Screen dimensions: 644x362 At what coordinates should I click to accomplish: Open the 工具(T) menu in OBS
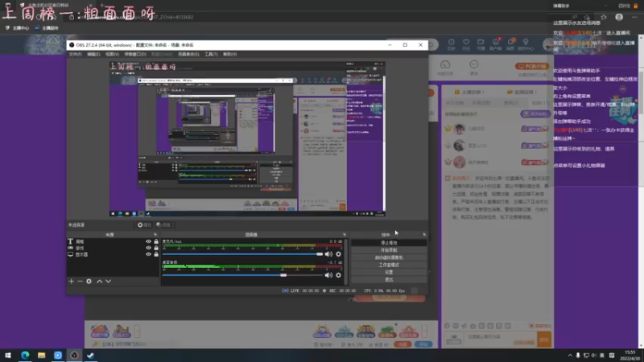pos(211,54)
